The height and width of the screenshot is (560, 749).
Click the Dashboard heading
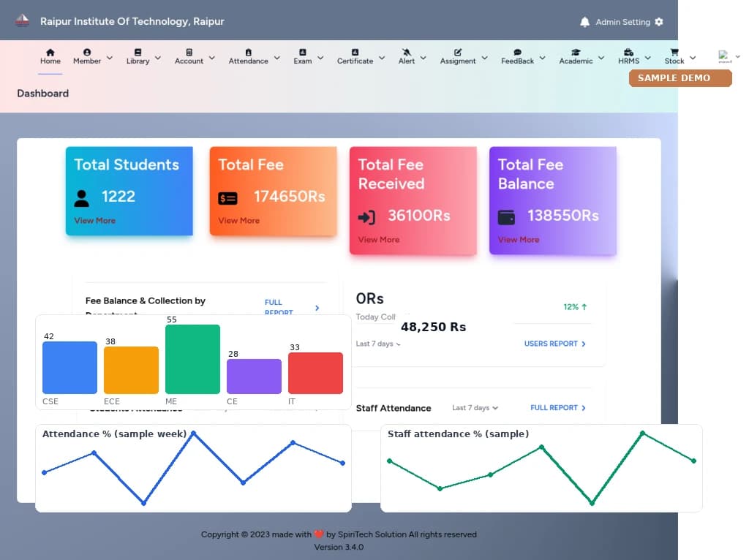click(x=43, y=94)
